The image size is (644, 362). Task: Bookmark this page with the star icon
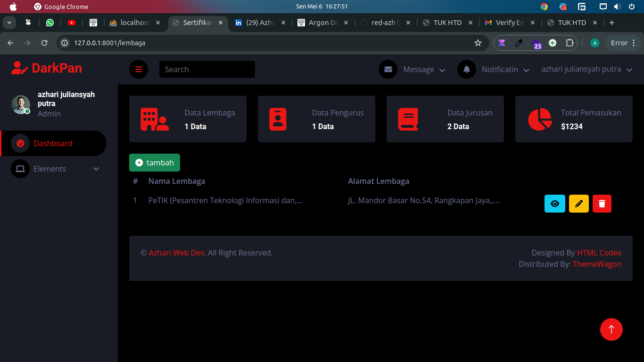point(478,43)
